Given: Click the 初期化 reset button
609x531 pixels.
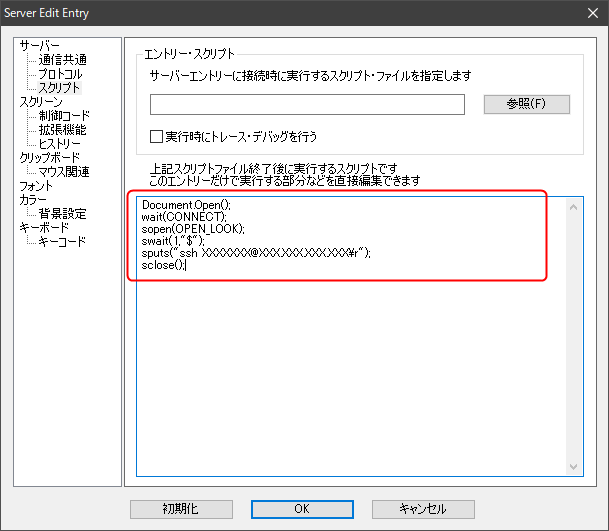Looking at the screenshot, I should (x=181, y=509).
